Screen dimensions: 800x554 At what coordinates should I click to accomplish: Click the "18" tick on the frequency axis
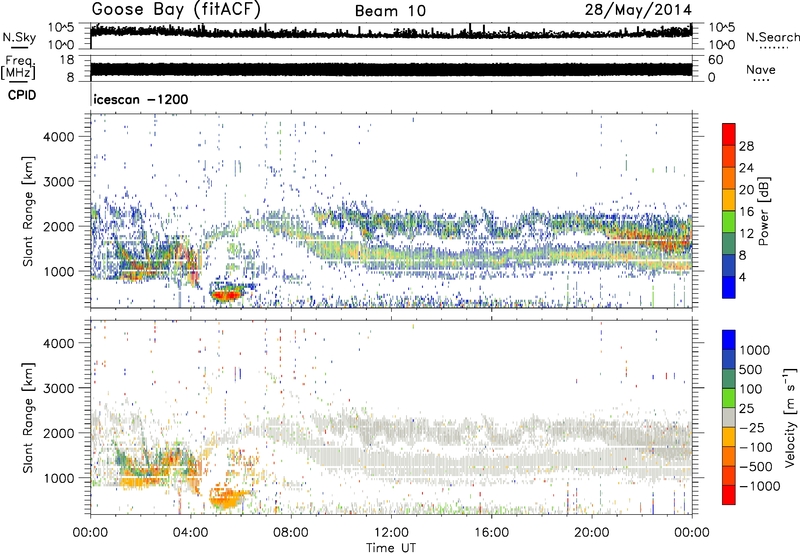[x=66, y=60]
